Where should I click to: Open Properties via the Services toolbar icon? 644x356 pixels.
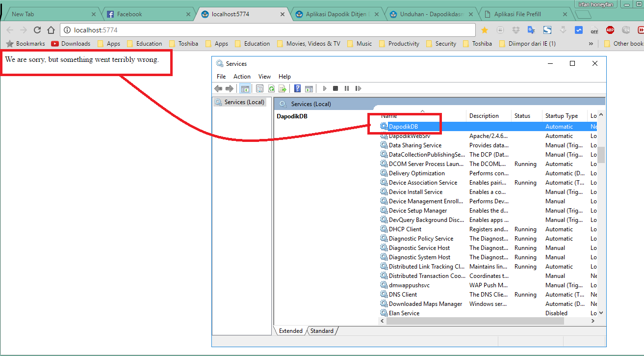pos(259,88)
